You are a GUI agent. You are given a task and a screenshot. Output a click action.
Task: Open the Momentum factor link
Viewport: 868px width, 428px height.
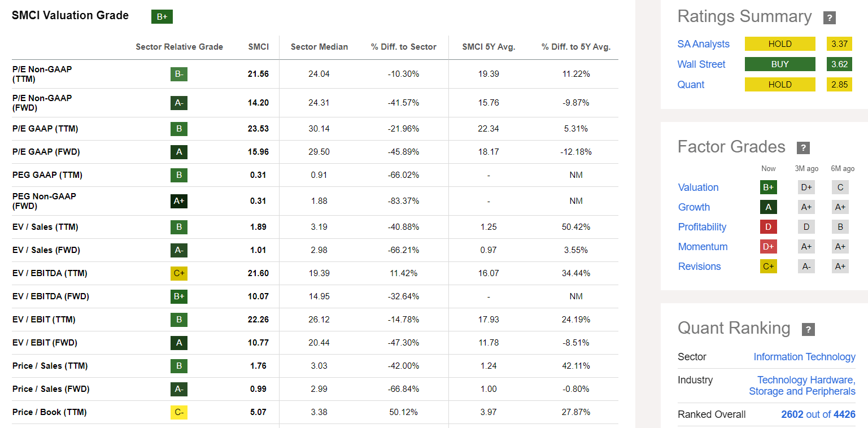[x=703, y=246]
